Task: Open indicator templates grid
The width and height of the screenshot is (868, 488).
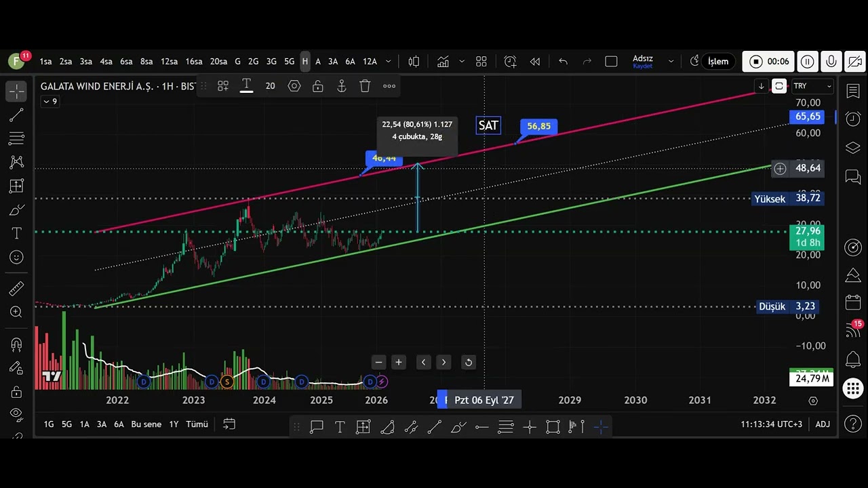Action: coord(481,62)
